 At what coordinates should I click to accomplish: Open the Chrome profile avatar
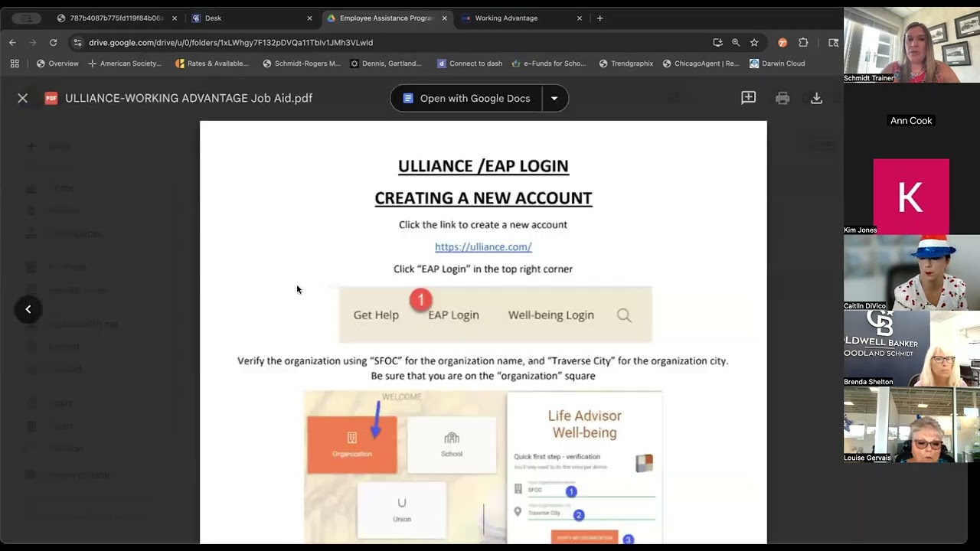tap(782, 42)
